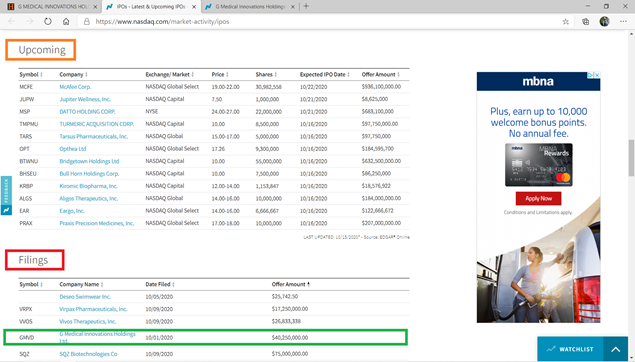Open TURMERIC ACQUISITION CORP. link
Screen dimensions: 635x362
coord(96,124)
